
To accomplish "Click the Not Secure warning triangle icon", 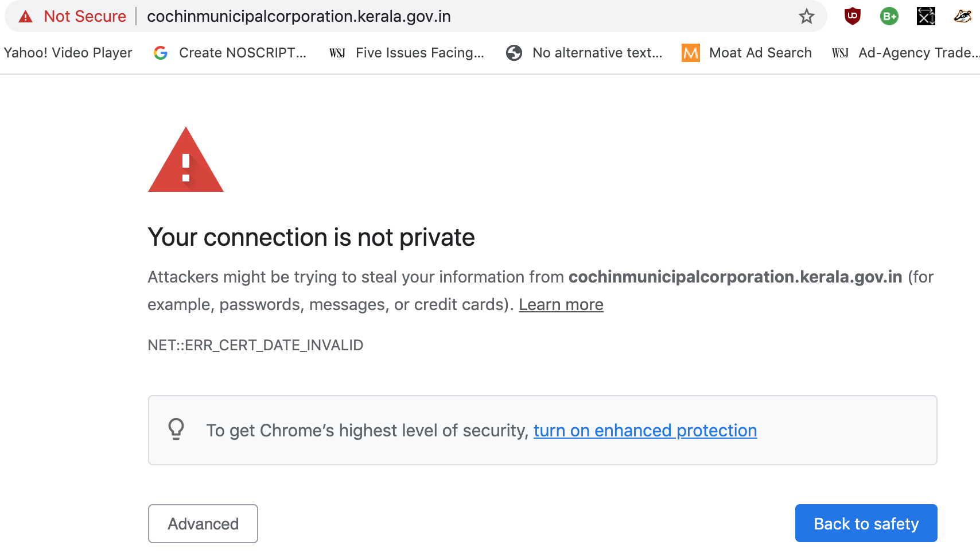I will [x=26, y=17].
